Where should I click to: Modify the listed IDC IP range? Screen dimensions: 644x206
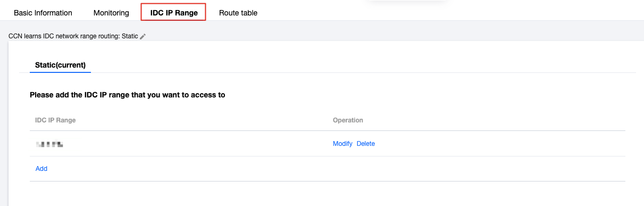342,144
